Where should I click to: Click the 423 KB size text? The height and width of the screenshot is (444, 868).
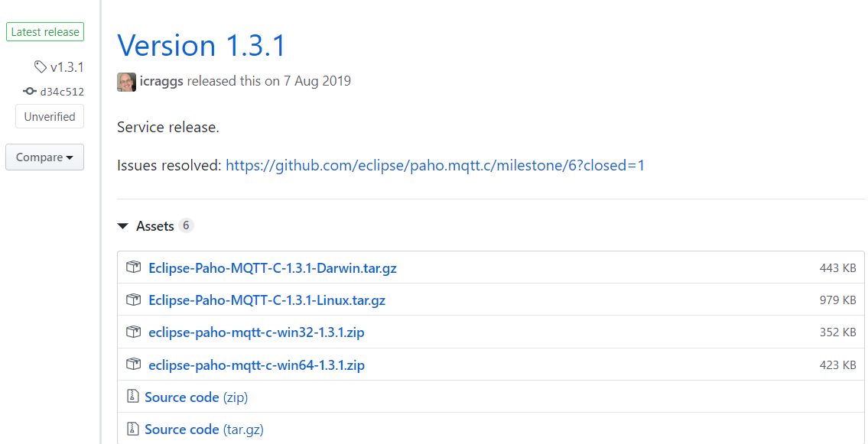pyautogui.click(x=838, y=365)
